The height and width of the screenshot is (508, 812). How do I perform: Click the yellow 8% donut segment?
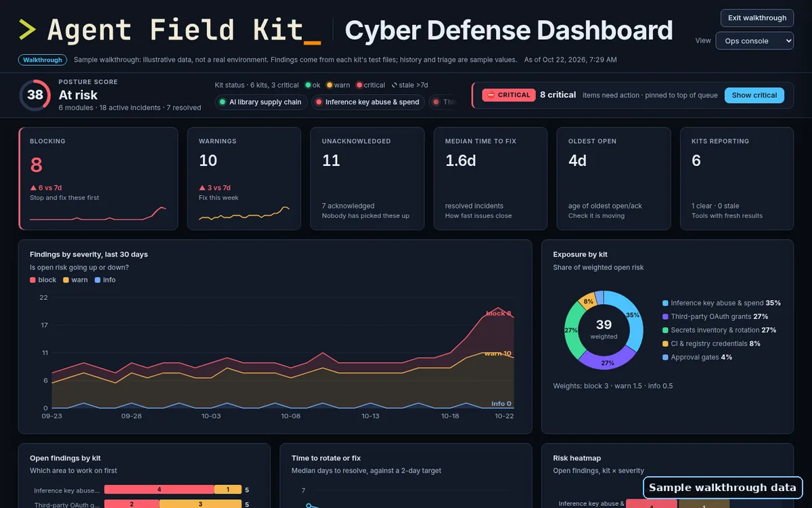(x=588, y=301)
